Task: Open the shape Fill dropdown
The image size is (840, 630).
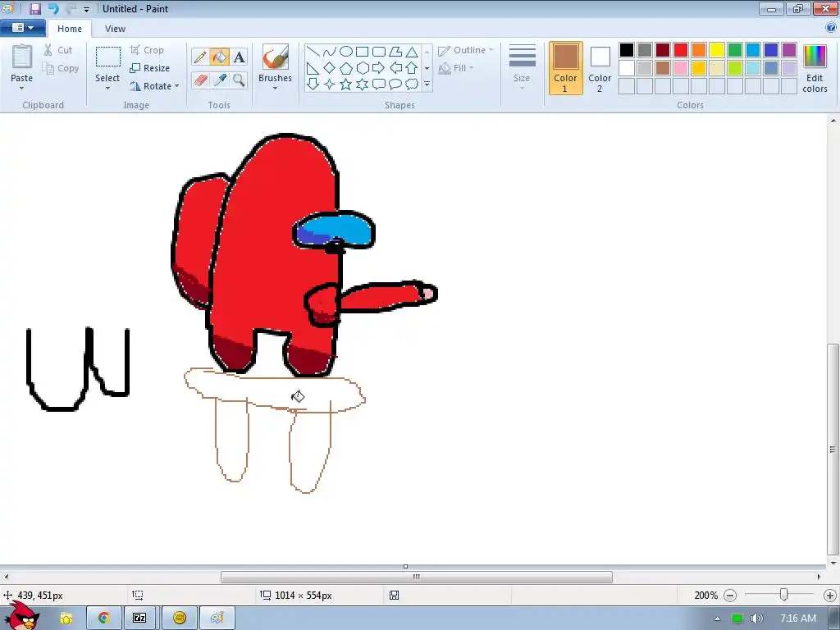Action: pos(456,68)
